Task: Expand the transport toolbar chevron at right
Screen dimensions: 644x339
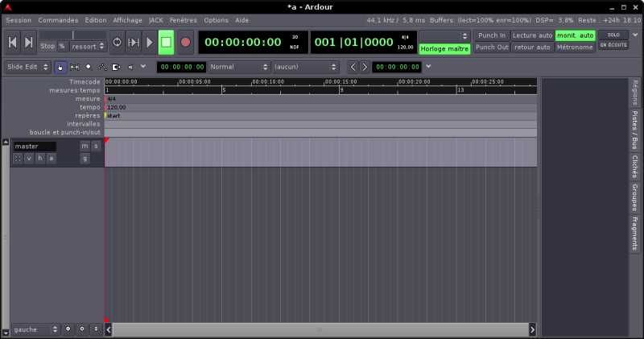Action: pyautogui.click(x=635, y=35)
